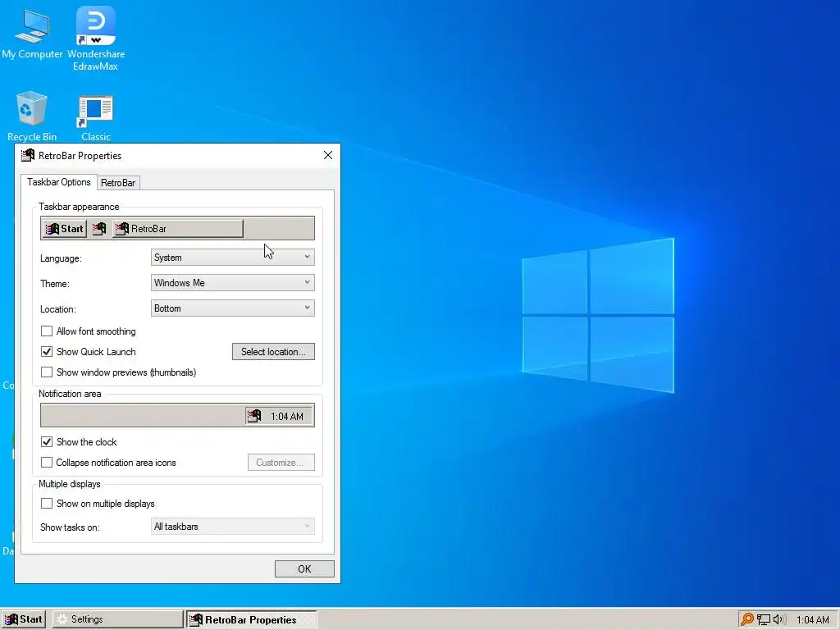Uncheck Show Quick Launch
Screen dimensions: 840x630
(47, 351)
